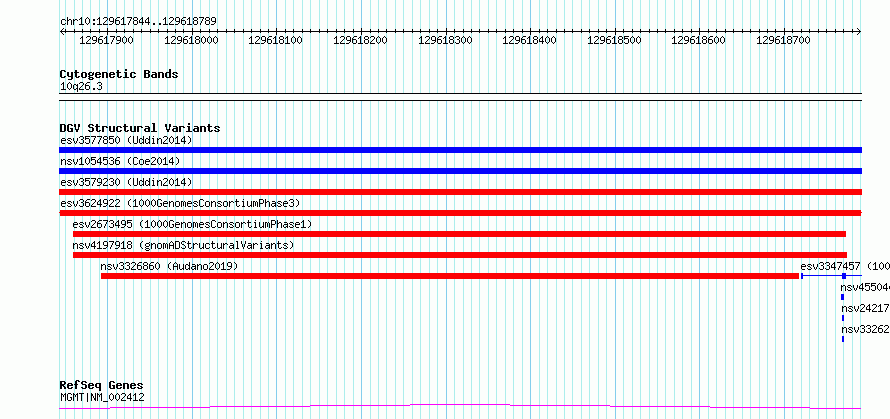Click the 10q26.3 band label
The width and height of the screenshot is (890, 419).
coord(81,87)
